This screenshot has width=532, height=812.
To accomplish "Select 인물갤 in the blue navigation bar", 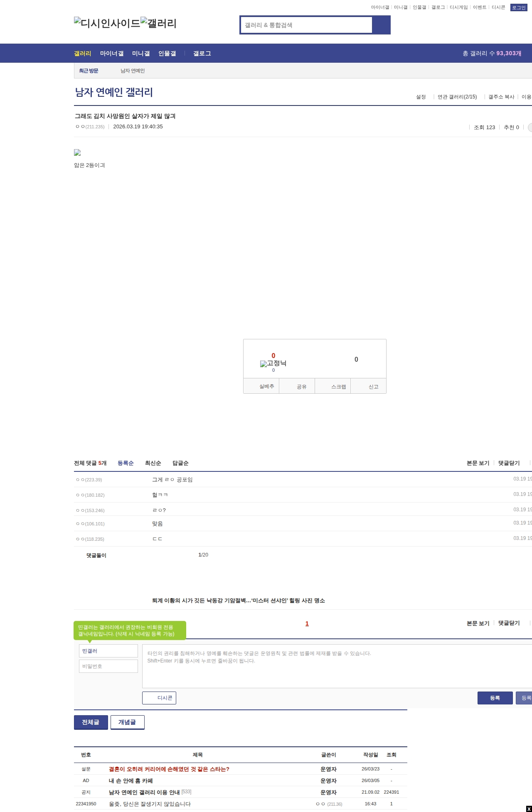I will pyautogui.click(x=167, y=53).
